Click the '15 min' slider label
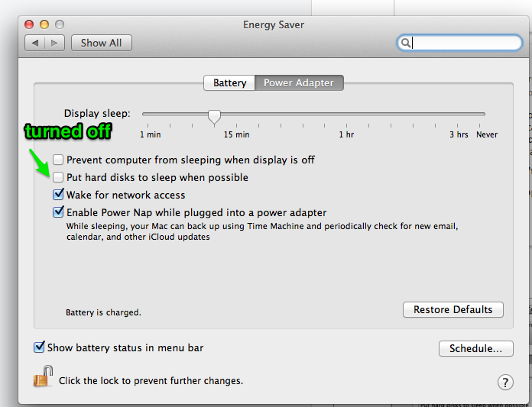 tap(236, 134)
